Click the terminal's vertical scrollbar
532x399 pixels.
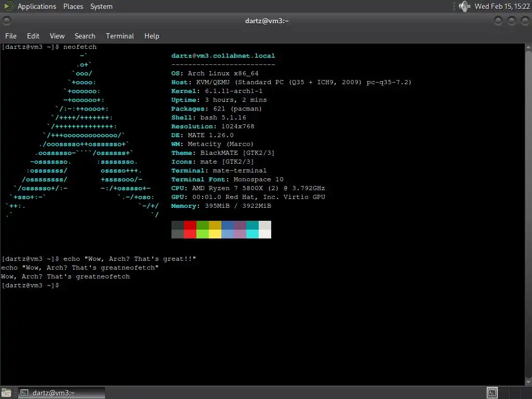[528, 214]
